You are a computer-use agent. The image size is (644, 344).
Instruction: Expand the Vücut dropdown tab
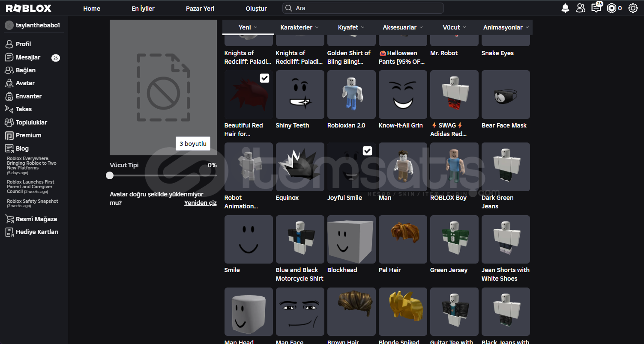pos(454,27)
